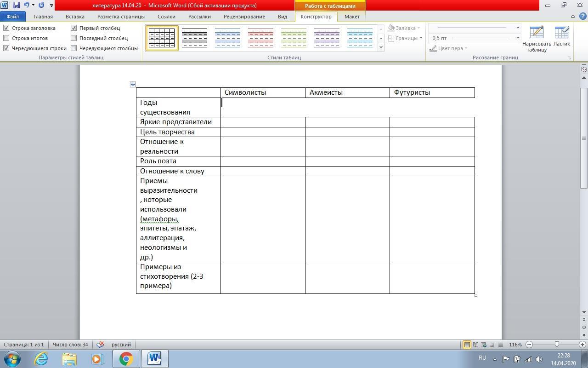588x368 pixels.
Task: Switch to Print Layout view
Action: tap(467, 345)
